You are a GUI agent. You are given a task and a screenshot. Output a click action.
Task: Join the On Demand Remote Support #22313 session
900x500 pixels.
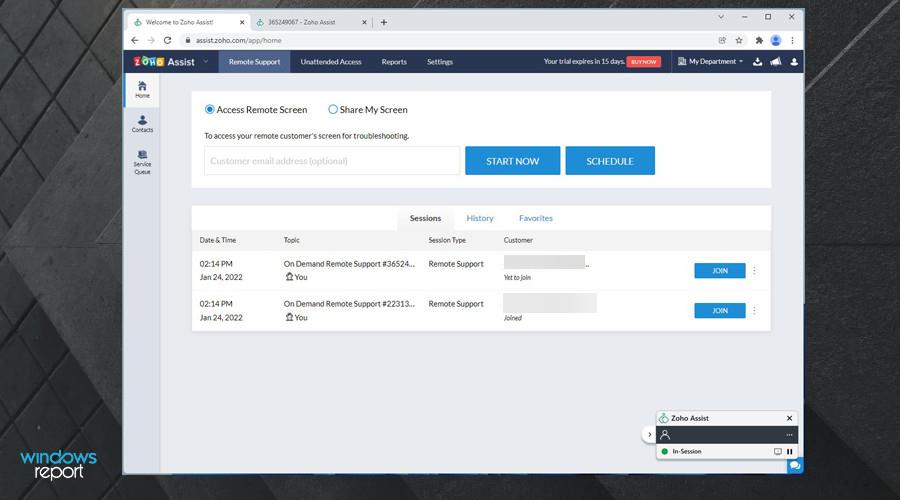tap(720, 311)
